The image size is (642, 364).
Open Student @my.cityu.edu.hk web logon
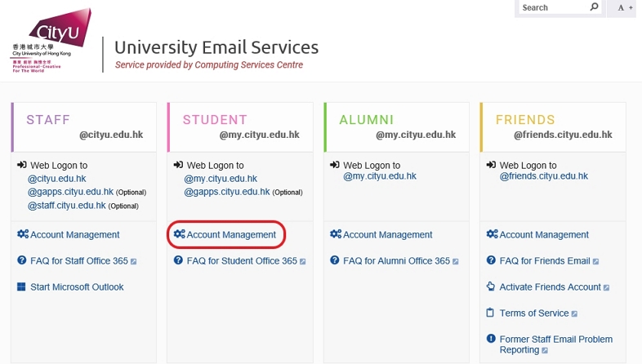221,179
